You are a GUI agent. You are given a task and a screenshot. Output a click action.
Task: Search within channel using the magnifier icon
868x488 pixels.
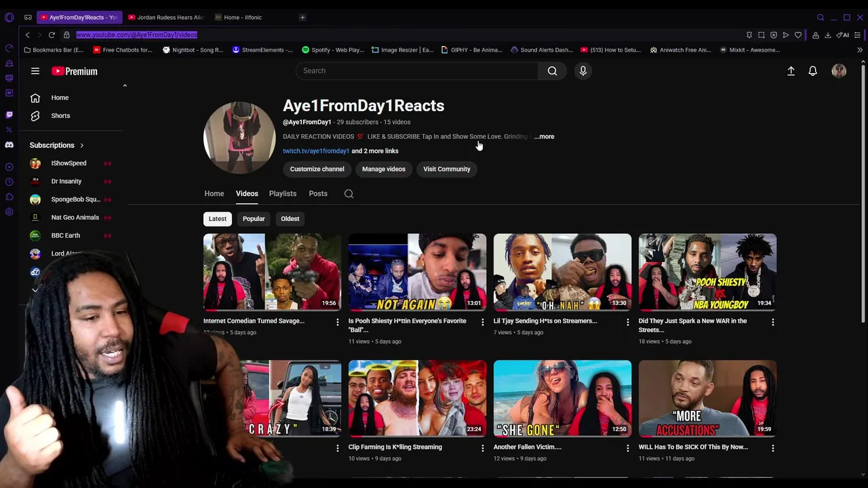[x=349, y=194]
